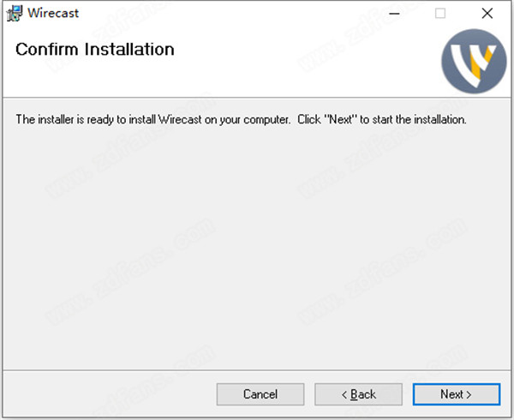Minimize the Wirecast installer window
Image resolution: width=514 pixels, height=420 pixels.
pyautogui.click(x=394, y=14)
